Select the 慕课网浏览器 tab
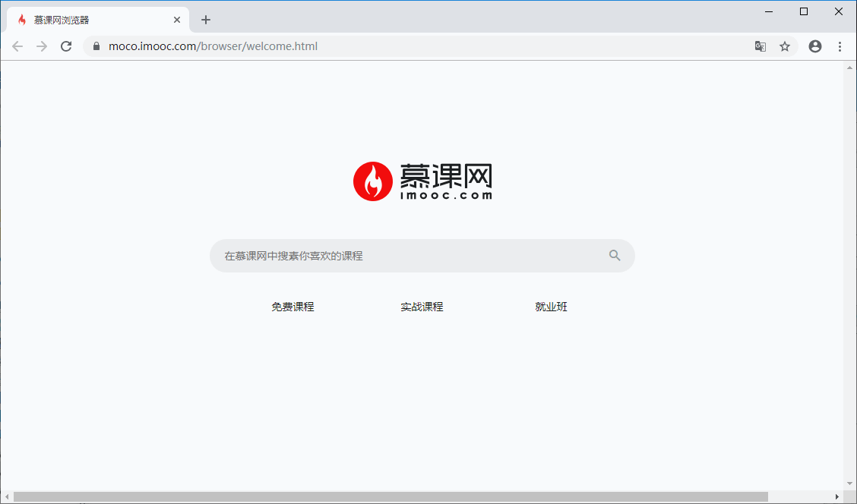This screenshot has height=504, width=857. coord(98,20)
